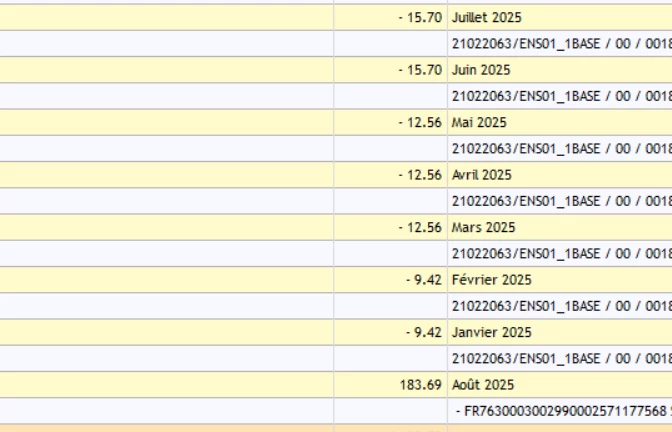Select the Avril 2025 label
This screenshot has width=672, height=432.
482,175
